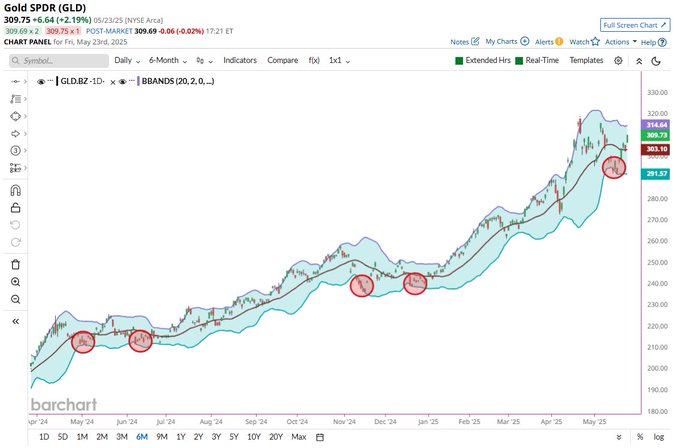Toggle Extended Hrs checkbox

point(459,61)
